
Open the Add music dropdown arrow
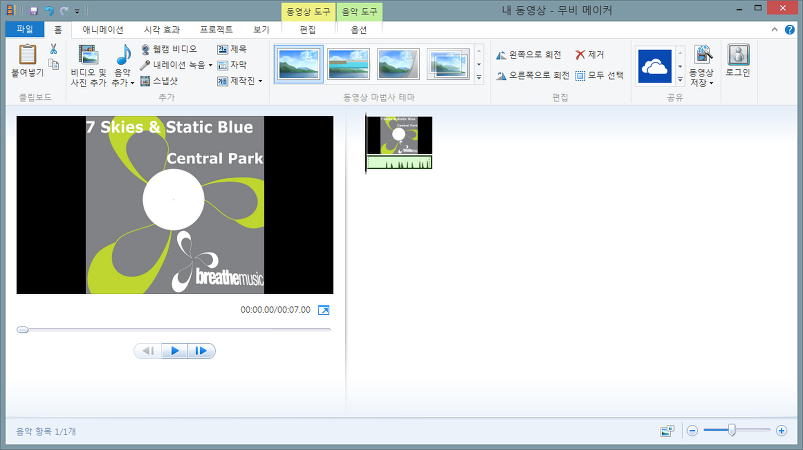pos(132,83)
